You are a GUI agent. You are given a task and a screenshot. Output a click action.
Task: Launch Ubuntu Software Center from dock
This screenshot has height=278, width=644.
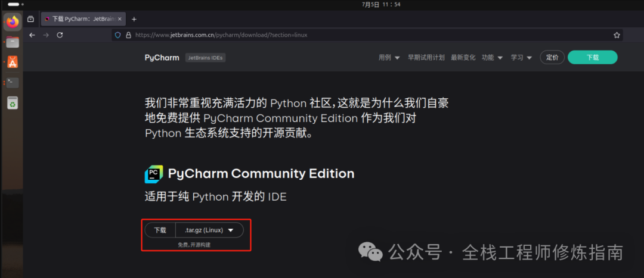[13, 62]
